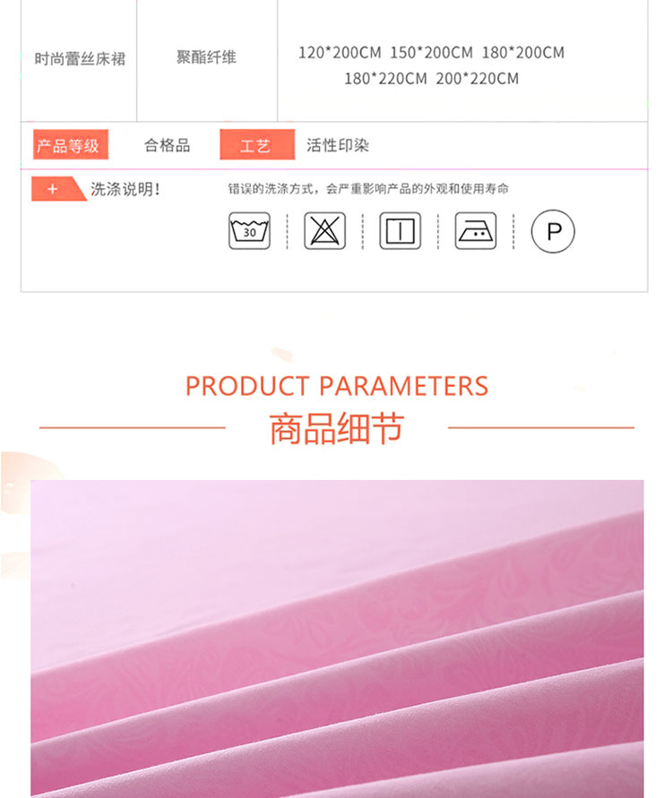Click the 合格品 text
The width and height of the screenshot is (672, 798).
tap(168, 146)
